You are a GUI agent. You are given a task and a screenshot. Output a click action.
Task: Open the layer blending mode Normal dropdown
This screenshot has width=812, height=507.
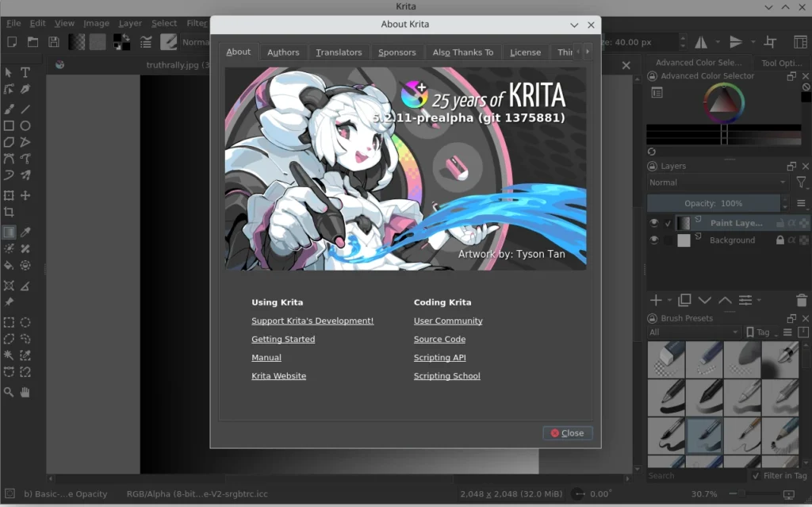pos(717,182)
